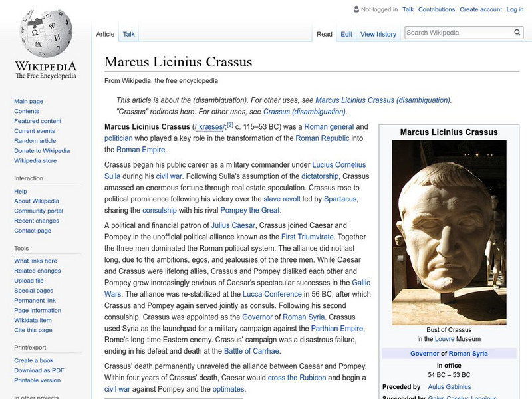The height and width of the screenshot is (399, 532).
Task: Open Aulus Gabinius in infobox
Action: [x=450, y=387]
